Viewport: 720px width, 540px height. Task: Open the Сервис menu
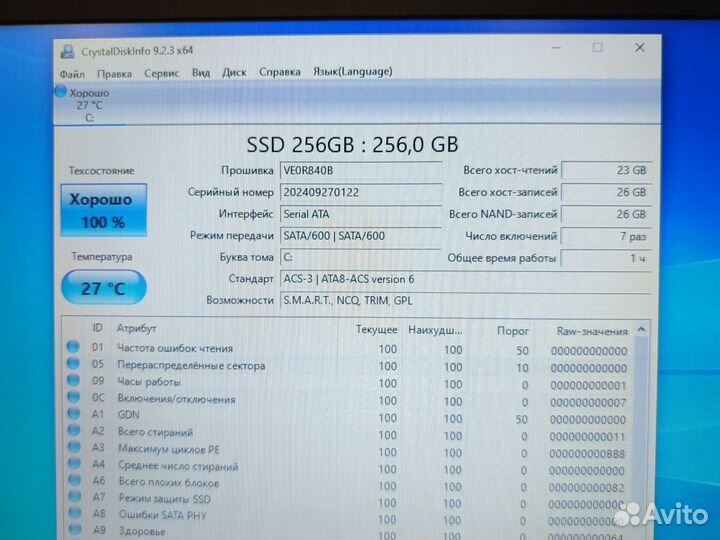pos(162,73)
